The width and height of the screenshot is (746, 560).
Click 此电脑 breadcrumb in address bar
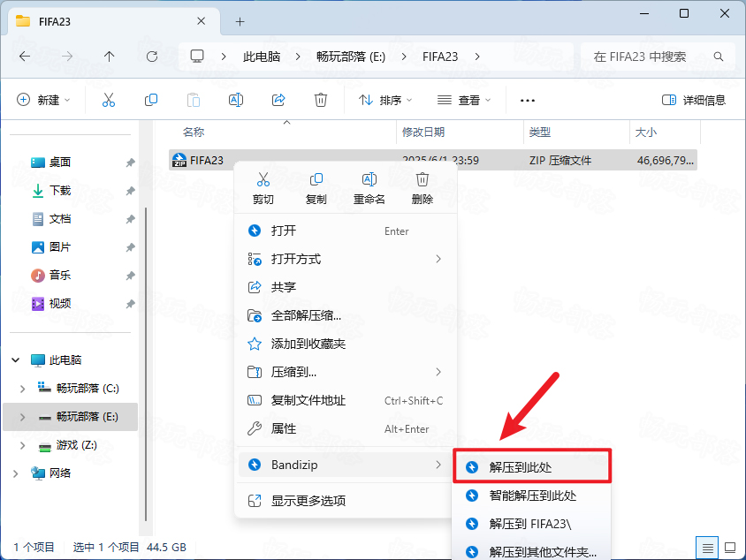coord(262,57)
